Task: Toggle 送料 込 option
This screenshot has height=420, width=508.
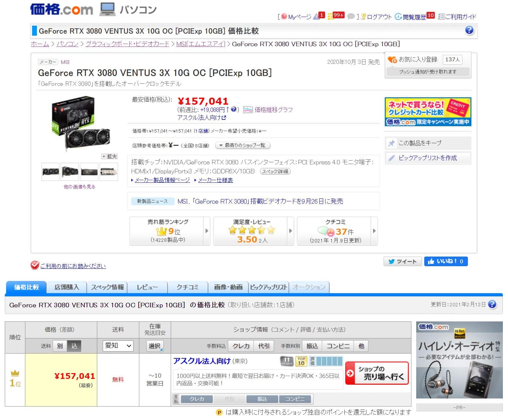Action: point(74,346)
